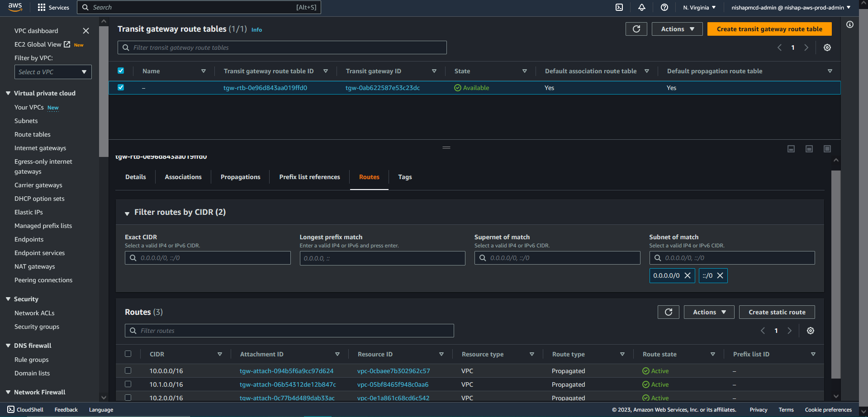Select the 10.0.0.0/16 route checkbox
The height and width of the screenshot is (417, 868).
pos(128,371)
